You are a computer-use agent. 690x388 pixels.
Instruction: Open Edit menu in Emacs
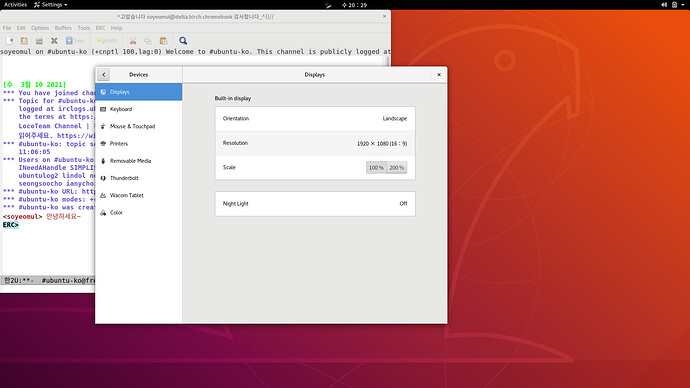(x=21, y=28)
